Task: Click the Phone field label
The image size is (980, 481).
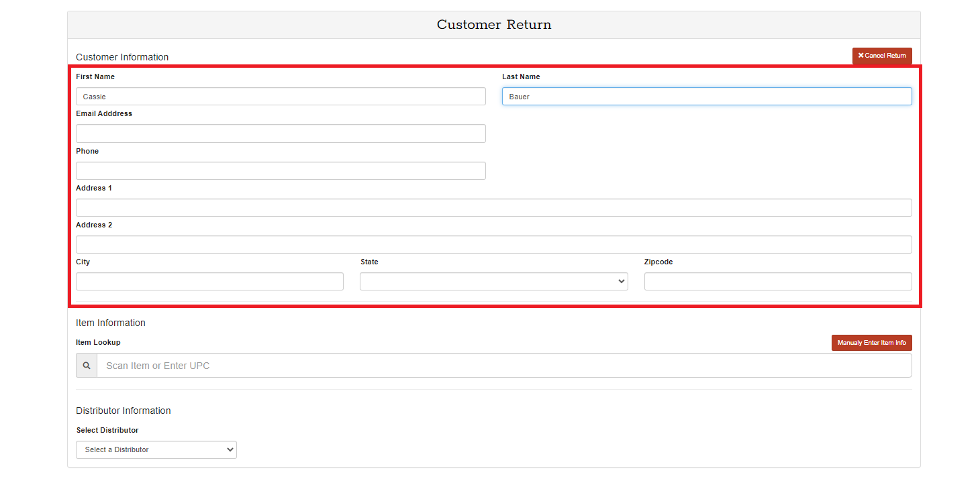Action: click(x=87, y=152)
